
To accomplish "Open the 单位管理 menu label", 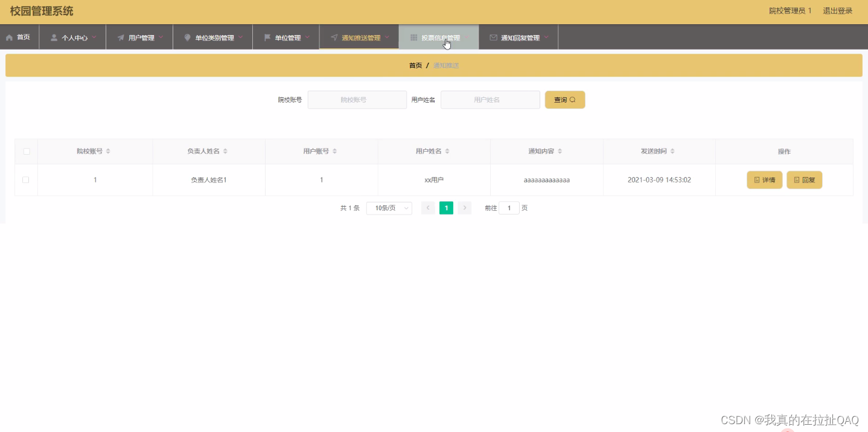I will click(x=288, y=37).
